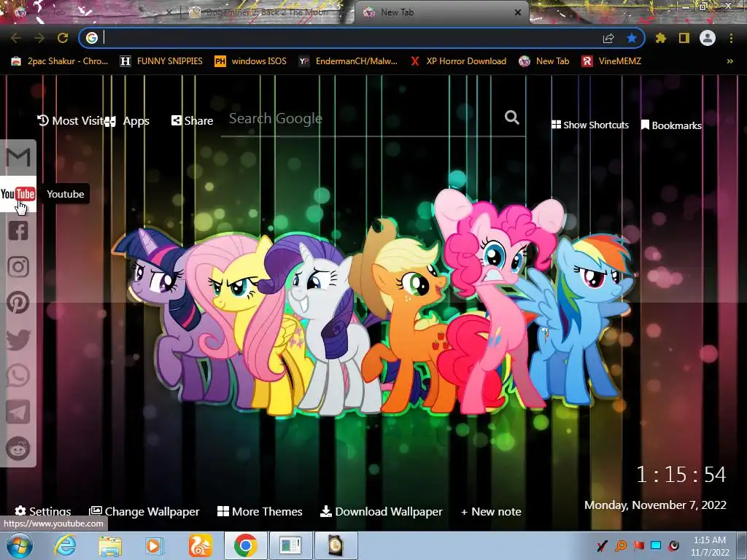Viewport: 747px width, 560px height.
Task: Reload the current page
Action: pyautogui.click(x=63, y=38)
